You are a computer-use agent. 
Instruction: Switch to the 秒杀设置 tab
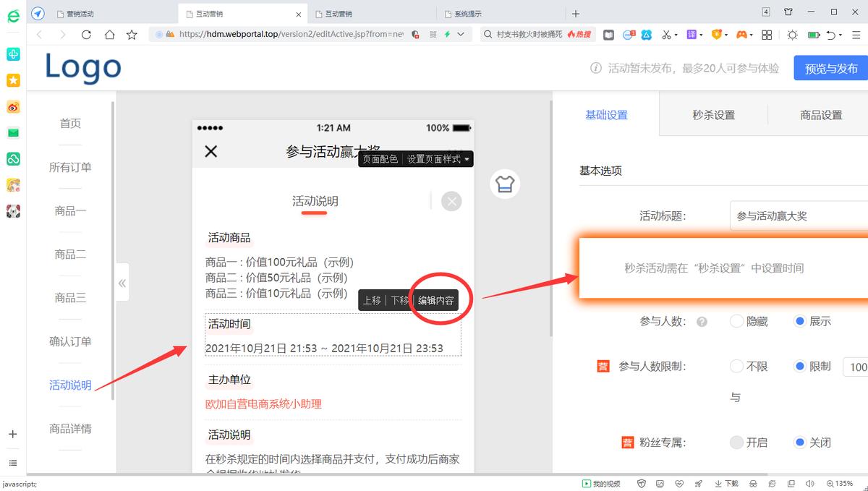point(713,114)
